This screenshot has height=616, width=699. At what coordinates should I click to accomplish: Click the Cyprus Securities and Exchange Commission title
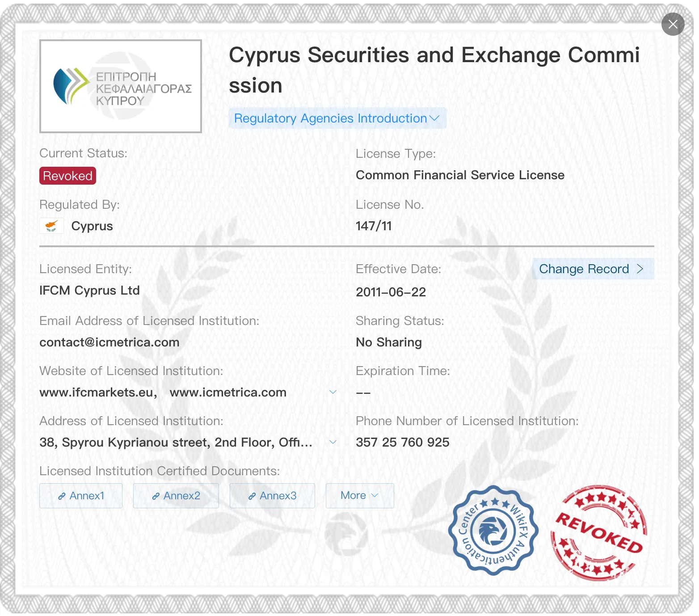coord(434,70)
